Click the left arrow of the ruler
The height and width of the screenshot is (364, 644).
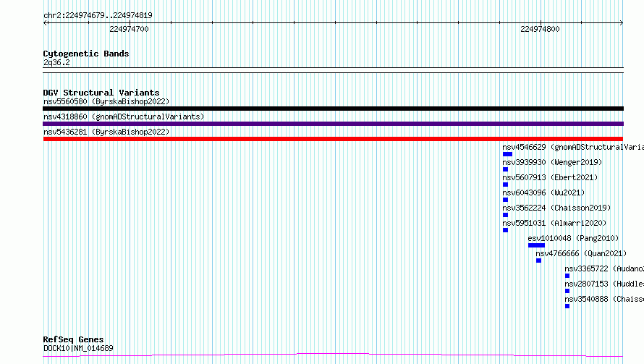(46, 23)
